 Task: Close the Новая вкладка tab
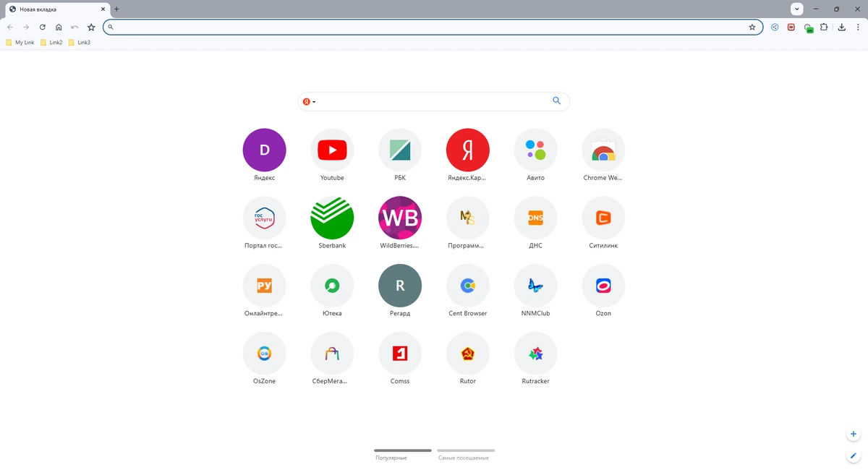103,9
